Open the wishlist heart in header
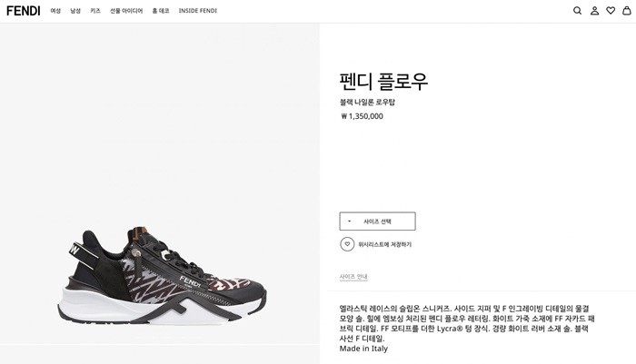The width and height of the screenshot is (636, 364). pos(611,11)
